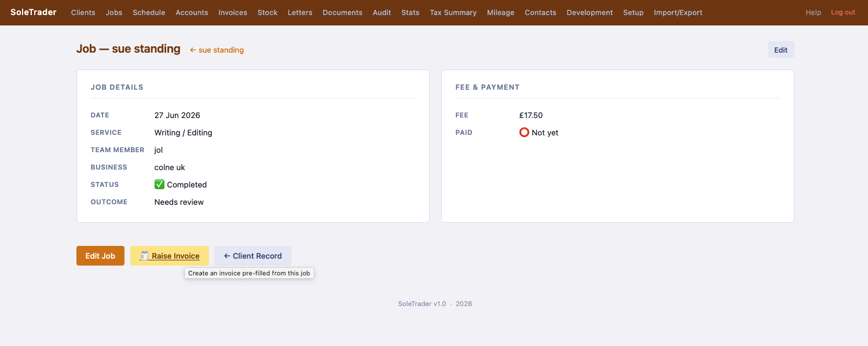Go to Invoices in top navigation

click(233, 13)
